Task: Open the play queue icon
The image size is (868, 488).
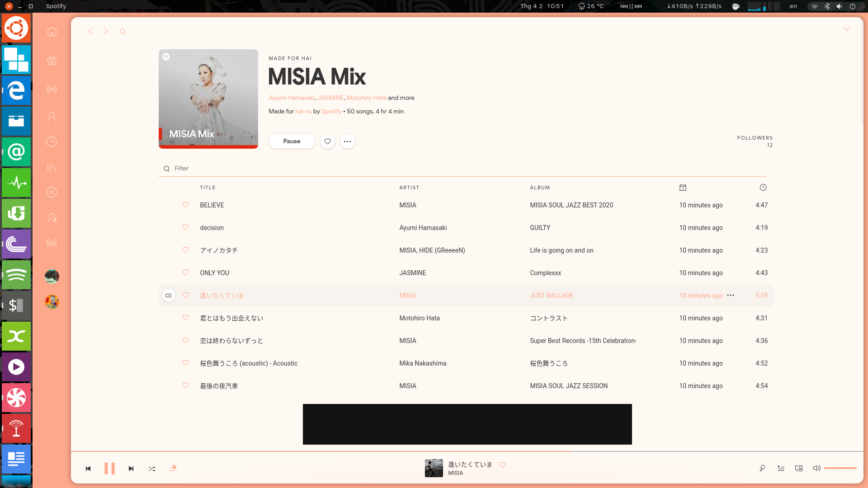Action: click(781, 469)
